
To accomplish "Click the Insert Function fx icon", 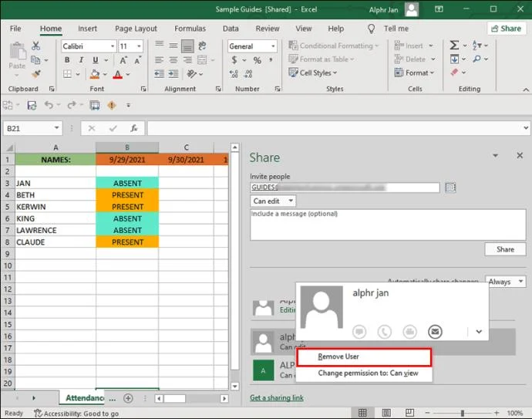I will [134, 128].
